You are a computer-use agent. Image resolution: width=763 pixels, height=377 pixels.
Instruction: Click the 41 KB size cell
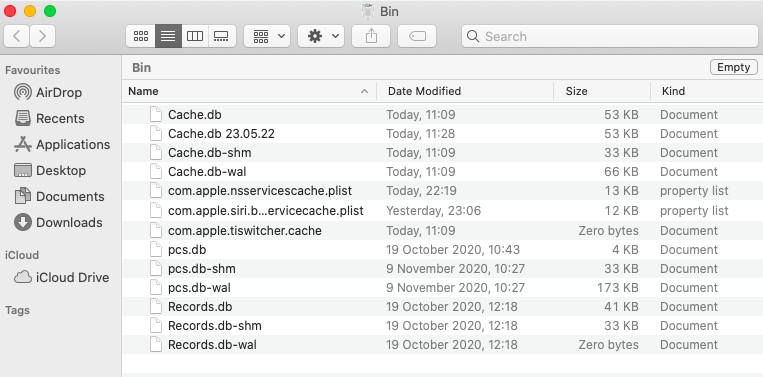pyautogui.click(x=622, y=306)
